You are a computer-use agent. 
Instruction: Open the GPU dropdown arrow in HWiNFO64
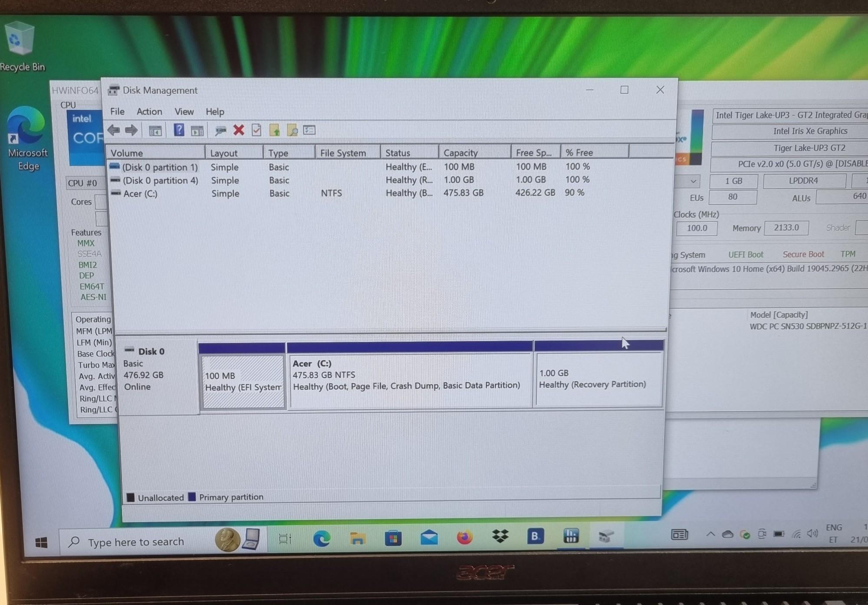(694, 181)
